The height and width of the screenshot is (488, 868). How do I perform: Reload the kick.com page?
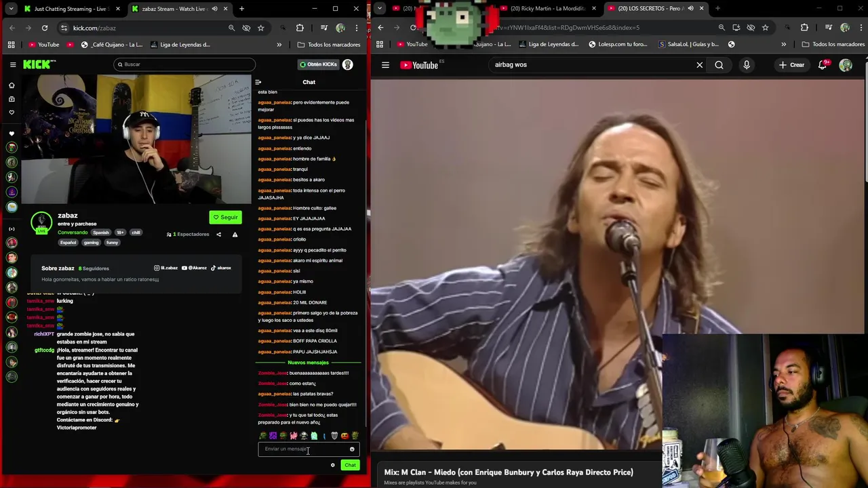(45, 28)
